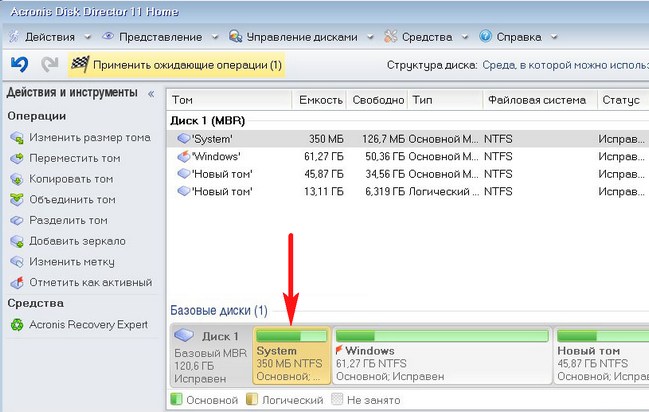This screenshot has width=649, height=412.
Task: Click the Merge volume icon
Action: click(x=17, y=200)
